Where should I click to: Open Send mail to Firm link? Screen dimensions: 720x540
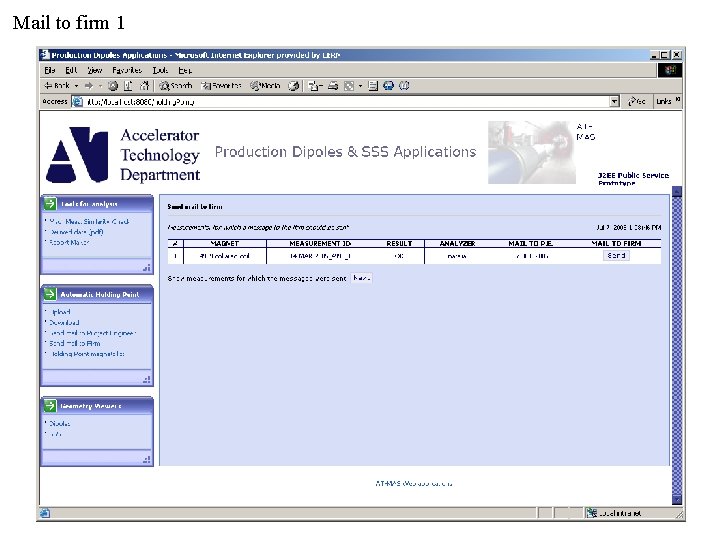pos(75,343)
